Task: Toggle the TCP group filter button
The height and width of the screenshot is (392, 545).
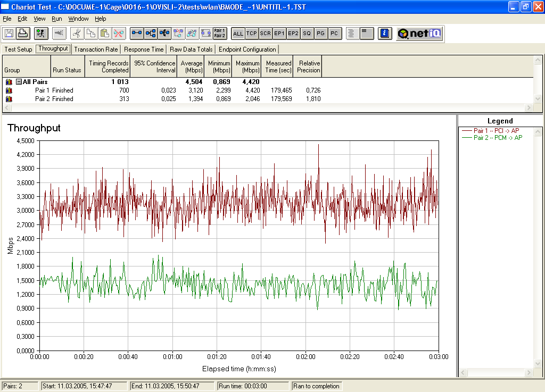Action: click(x=252, y=34)
